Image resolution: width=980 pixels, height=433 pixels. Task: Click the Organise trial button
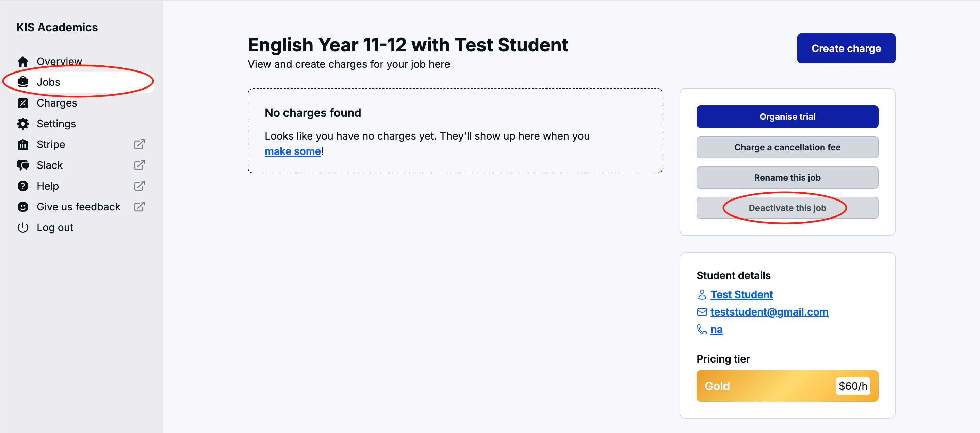[787, 117]
